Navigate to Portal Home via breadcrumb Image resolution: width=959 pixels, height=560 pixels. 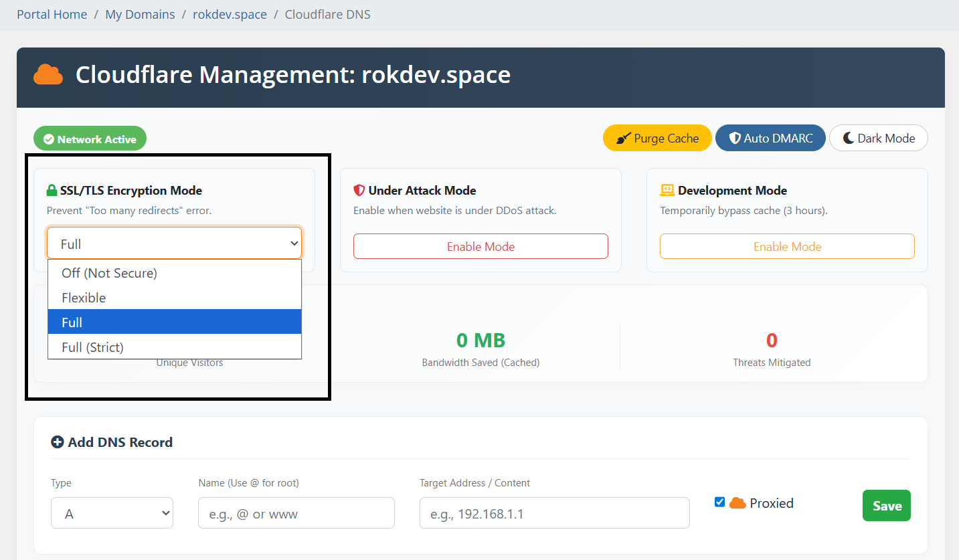click(x=52, y=14)
